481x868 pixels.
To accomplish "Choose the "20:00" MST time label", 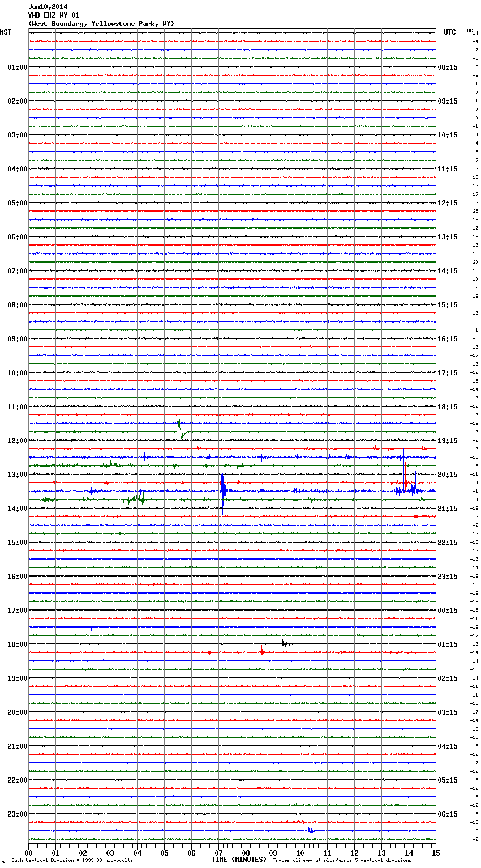I will click(17, 712).
